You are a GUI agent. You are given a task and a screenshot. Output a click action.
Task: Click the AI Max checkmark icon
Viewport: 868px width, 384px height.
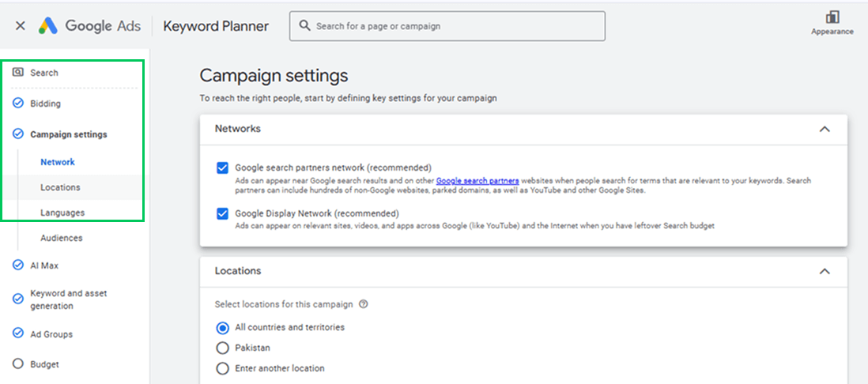point(17,265)
